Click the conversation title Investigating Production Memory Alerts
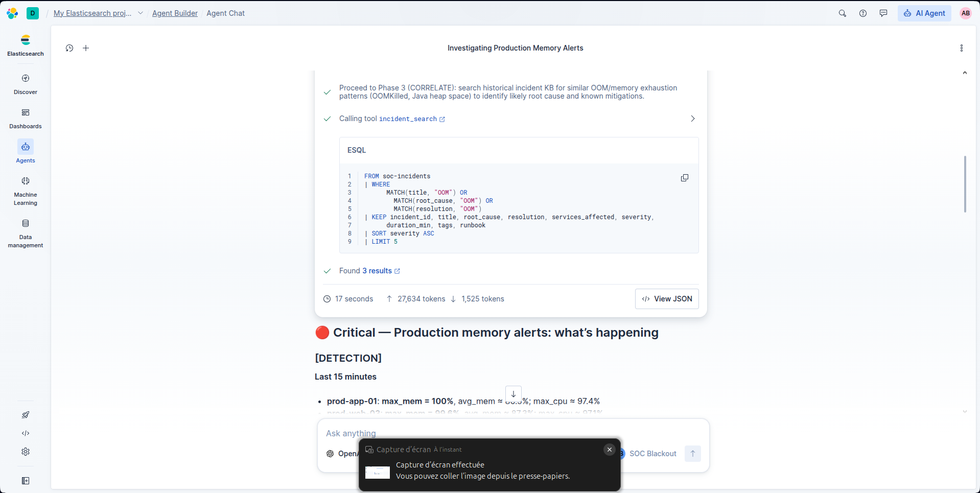This screenshot has height=493, width=980. click(515, 48)
